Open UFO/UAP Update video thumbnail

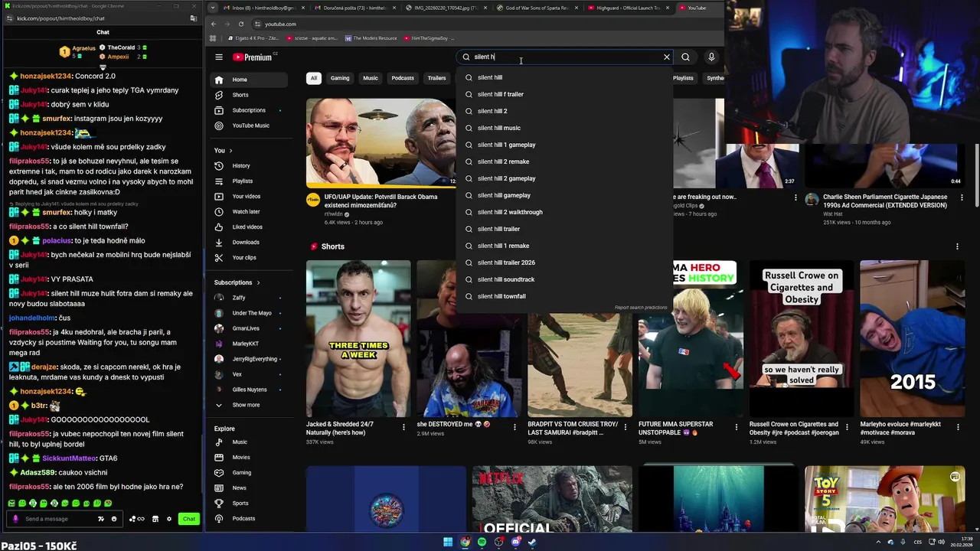click(381, 142)
